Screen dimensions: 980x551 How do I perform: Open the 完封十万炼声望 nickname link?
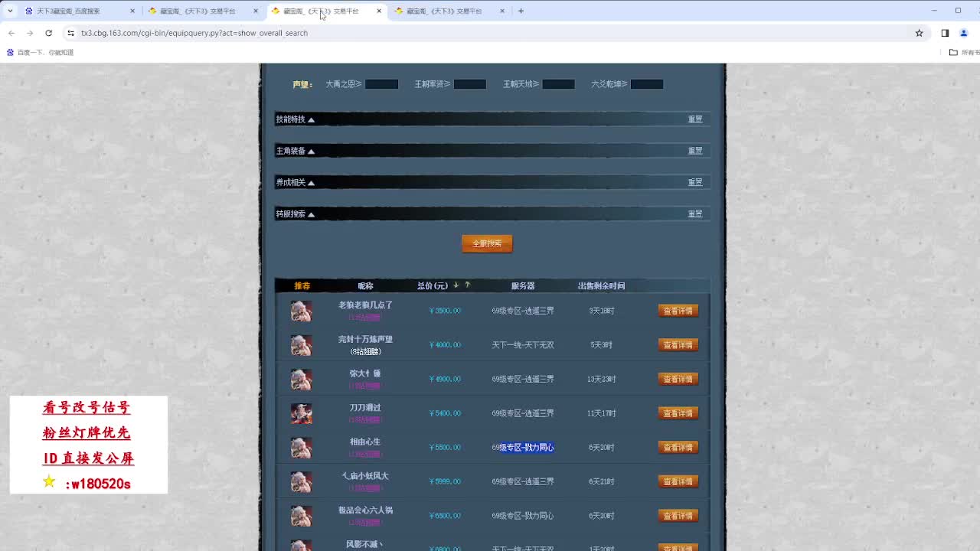pos(365,339)
